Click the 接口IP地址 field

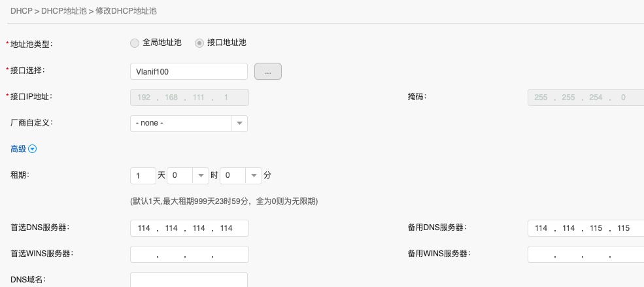coord(189,97)
